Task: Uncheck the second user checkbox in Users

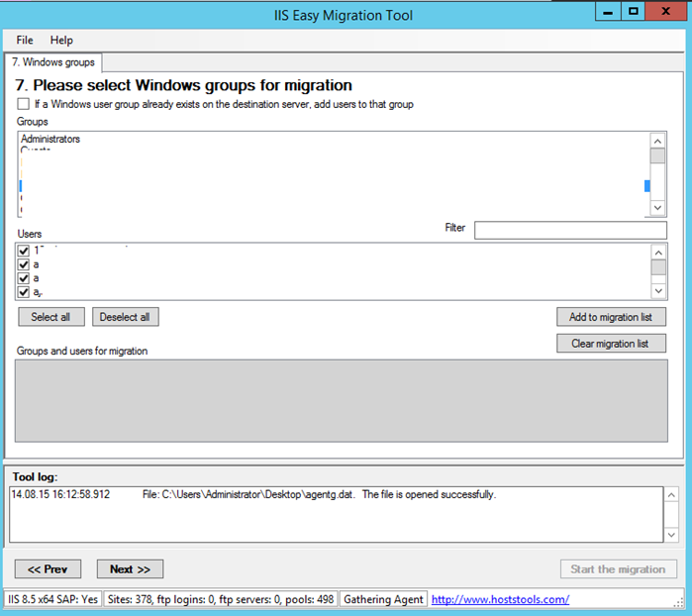Action: 24,264
